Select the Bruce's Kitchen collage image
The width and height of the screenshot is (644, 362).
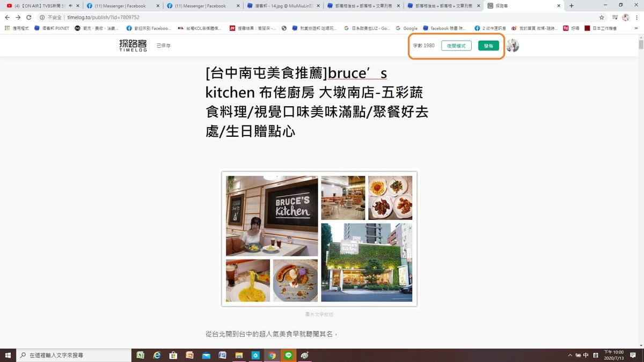(319, 239)
